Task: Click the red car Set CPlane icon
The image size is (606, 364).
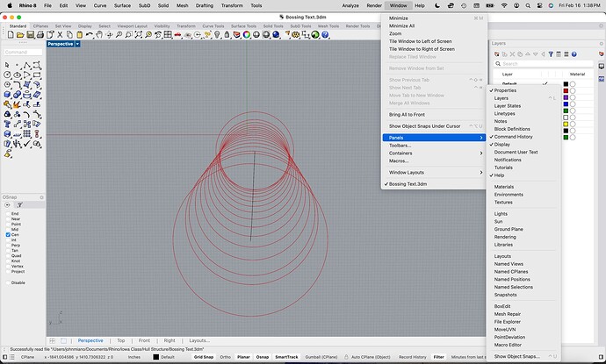Action: point(177,35)
